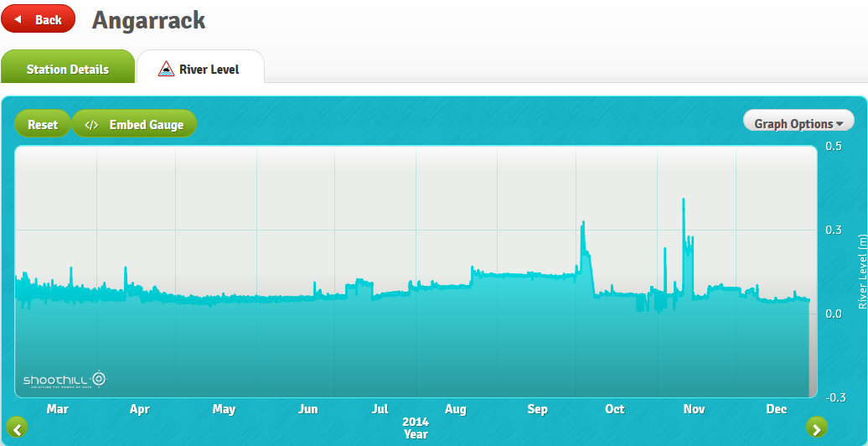Advance the graph with the right arrow
This screenshot has width=868, height=446.
pos(816,428)
